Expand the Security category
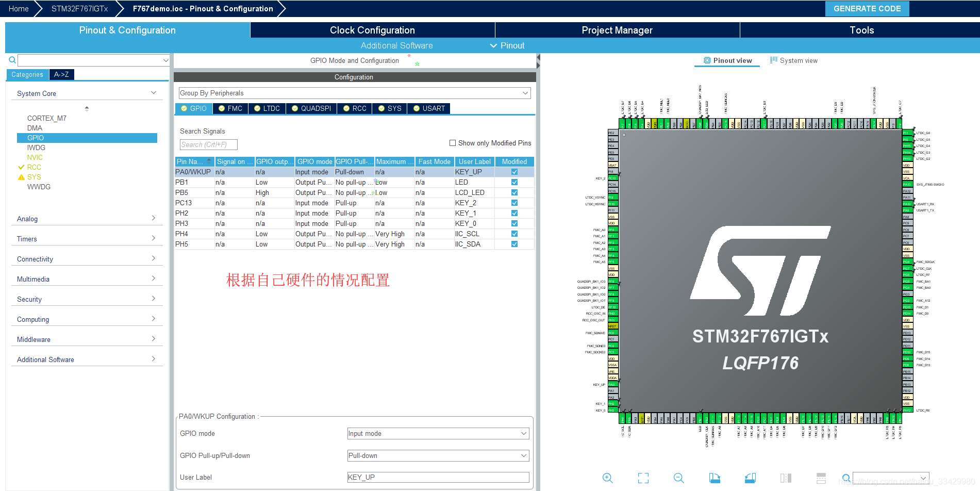Viewport: 980px width, 491px height. coord(153,299)
